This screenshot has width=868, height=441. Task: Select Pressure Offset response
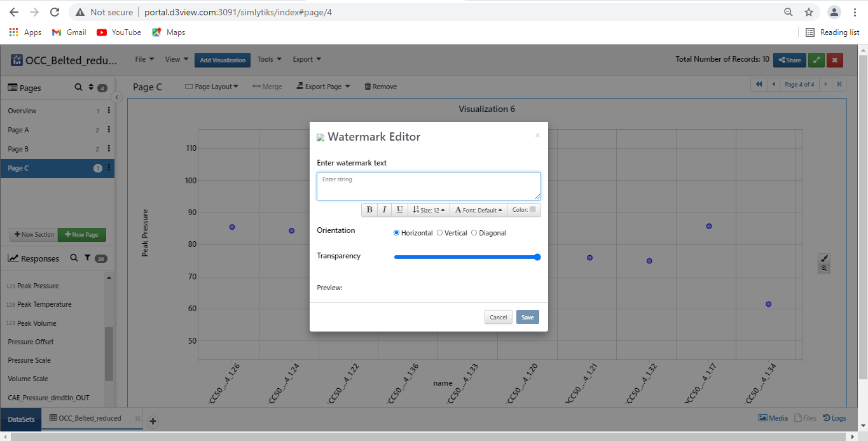point(31,342)
